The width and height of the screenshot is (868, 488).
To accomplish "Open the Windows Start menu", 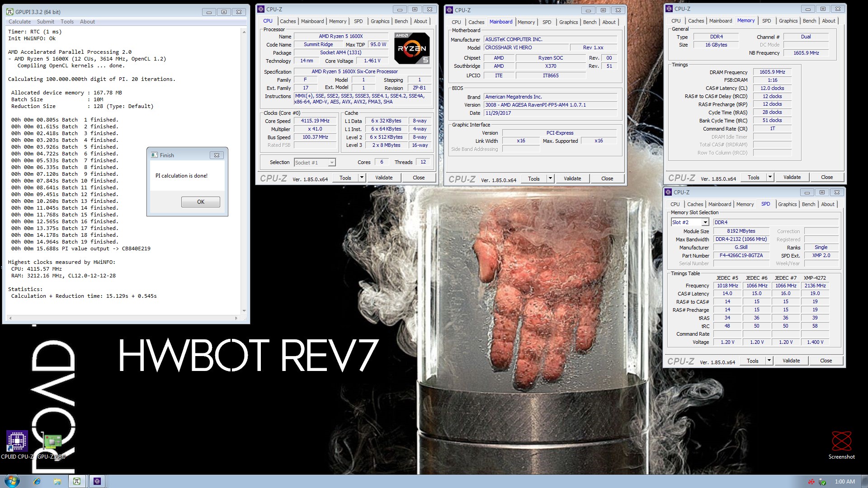I will 12,481.
